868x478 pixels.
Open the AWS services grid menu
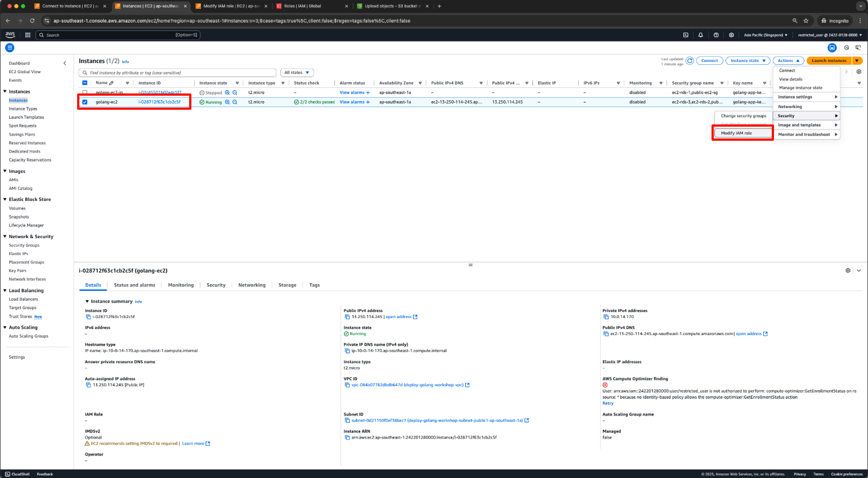[x=28, y=35]
